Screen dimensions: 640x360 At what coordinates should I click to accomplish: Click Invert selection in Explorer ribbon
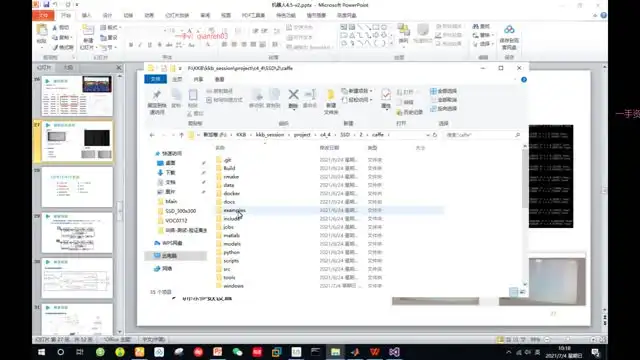pyautogui.click(x=443, y=109)
